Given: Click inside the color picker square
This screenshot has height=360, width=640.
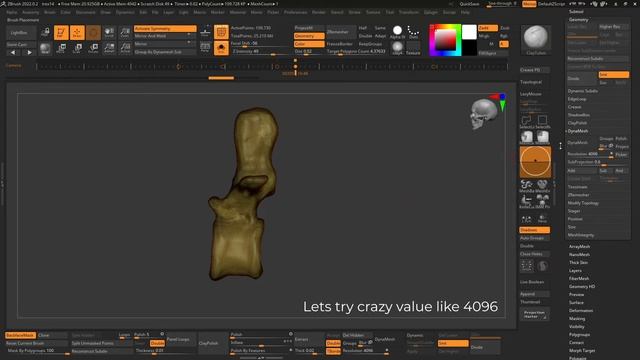Looking at the screenshot, I should tap(445, 40).
